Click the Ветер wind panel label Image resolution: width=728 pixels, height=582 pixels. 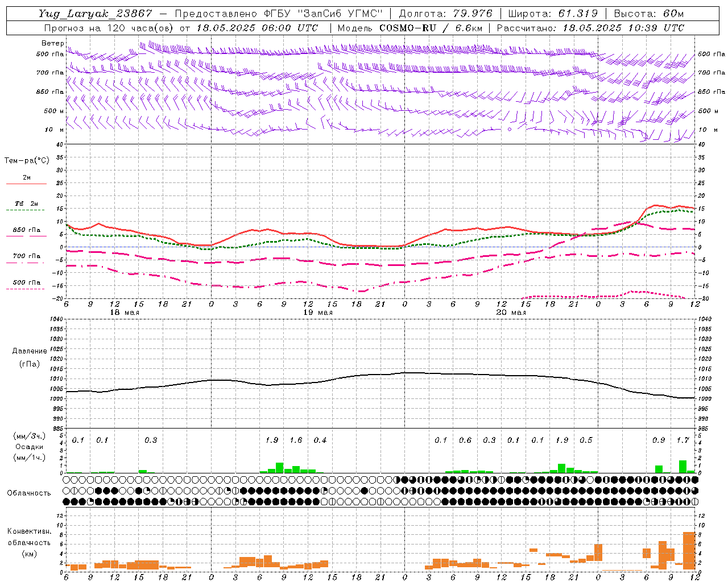[52, 43]
